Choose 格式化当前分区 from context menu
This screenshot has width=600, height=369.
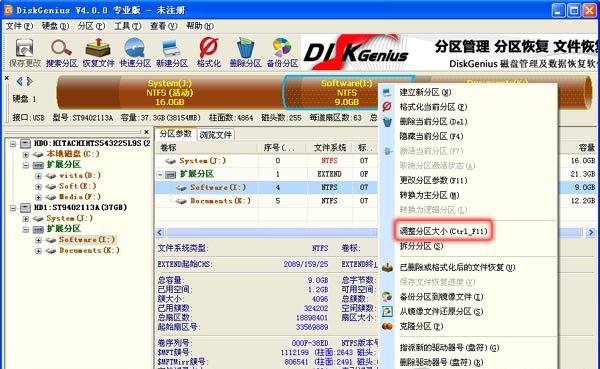point(433,107)
